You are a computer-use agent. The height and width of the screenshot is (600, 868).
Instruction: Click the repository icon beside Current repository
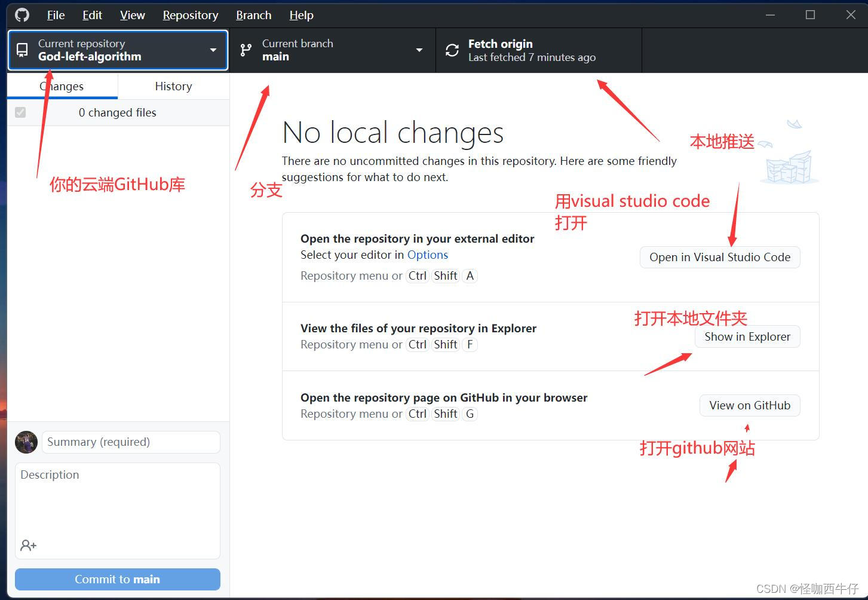(22, 50)
